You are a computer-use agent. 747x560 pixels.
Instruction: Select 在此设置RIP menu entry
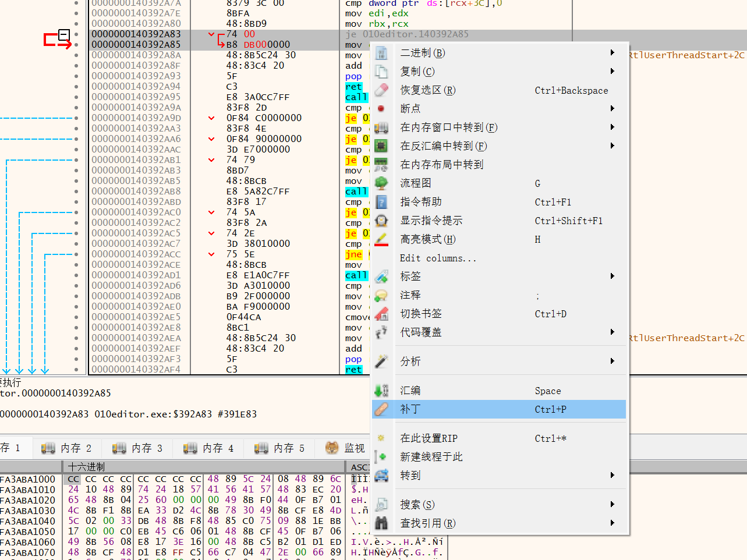point(429,438)
